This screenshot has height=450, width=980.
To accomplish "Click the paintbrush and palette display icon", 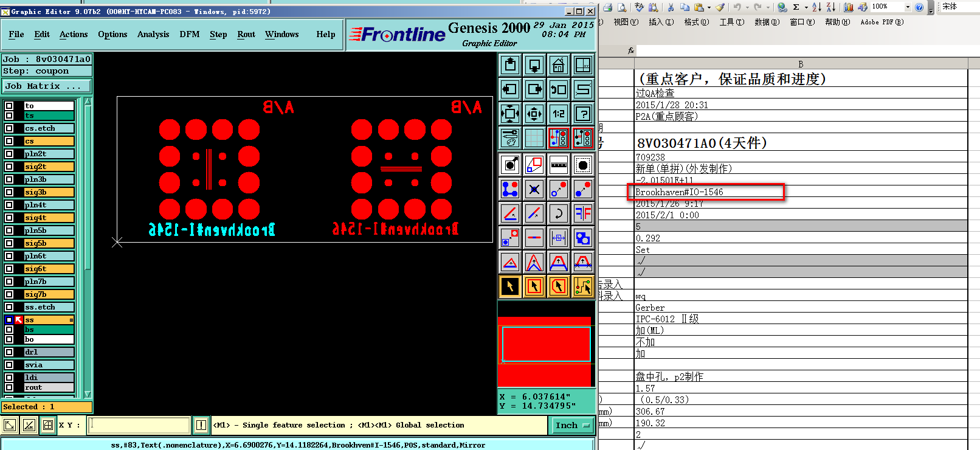I will tap(510, 138).
